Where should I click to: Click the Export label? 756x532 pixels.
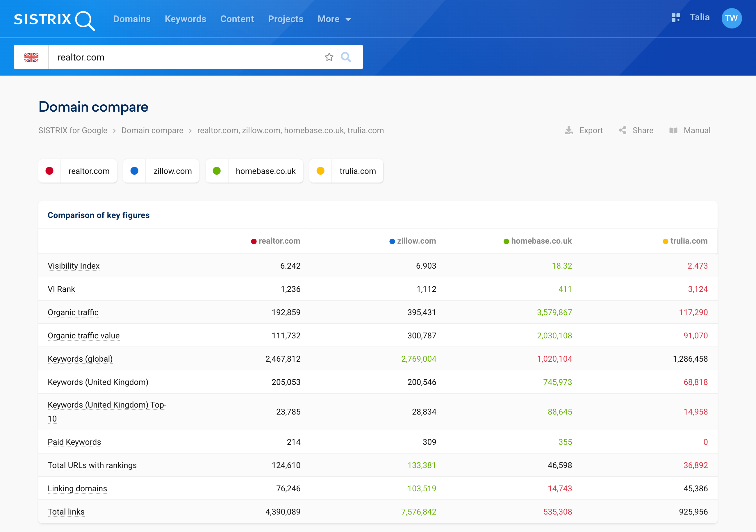pyautogui.click(x=591, y=130)
